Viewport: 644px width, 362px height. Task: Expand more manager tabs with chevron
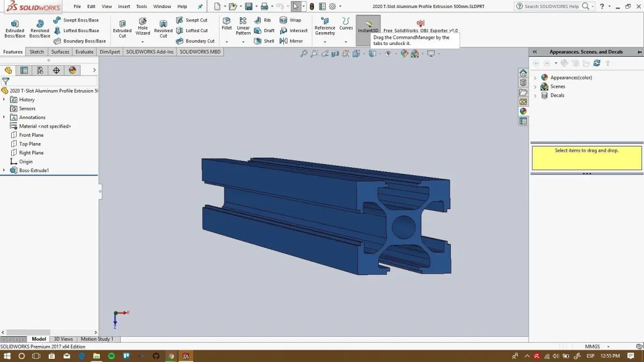tap(94, 70)
